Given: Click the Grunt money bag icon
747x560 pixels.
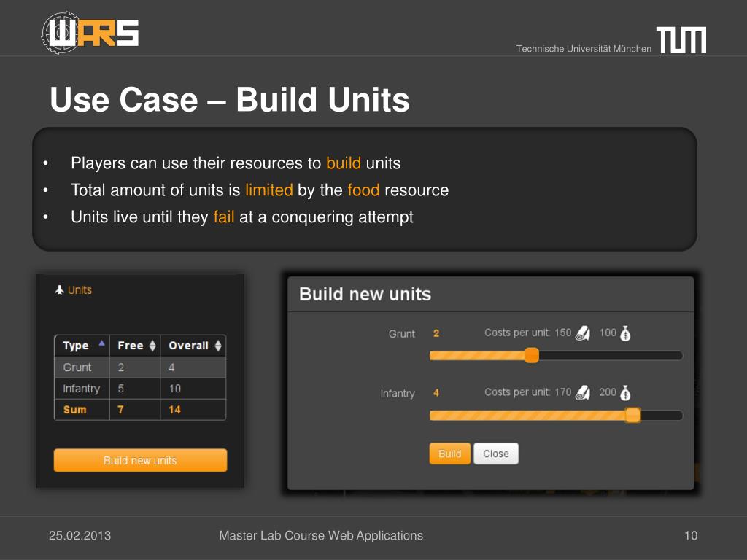Looking at the screenshot, I should (625, 333).
